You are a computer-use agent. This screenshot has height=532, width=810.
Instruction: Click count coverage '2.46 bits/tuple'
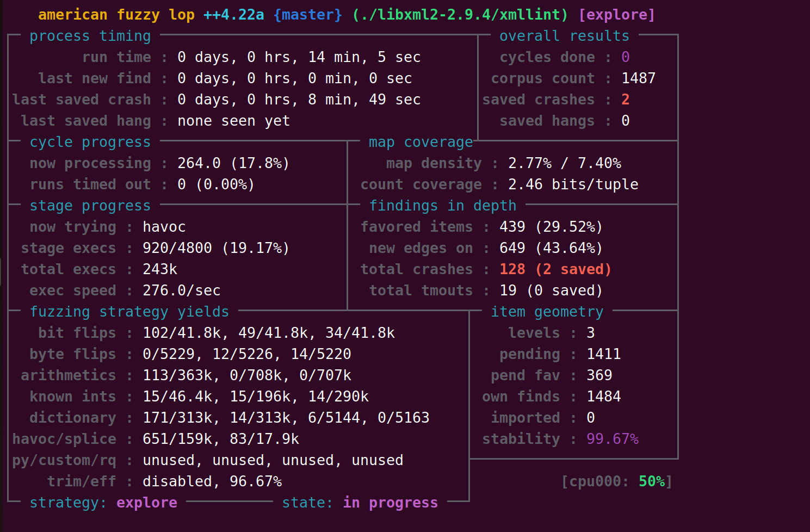(x=573, y=184)
